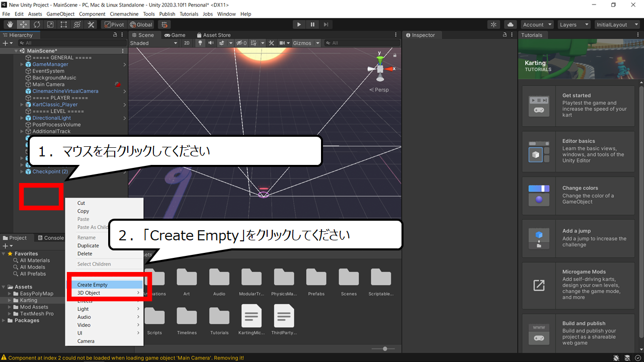Switch to the Asset Store tab
Screen dimensions: 644x362
tap(213, 35)
